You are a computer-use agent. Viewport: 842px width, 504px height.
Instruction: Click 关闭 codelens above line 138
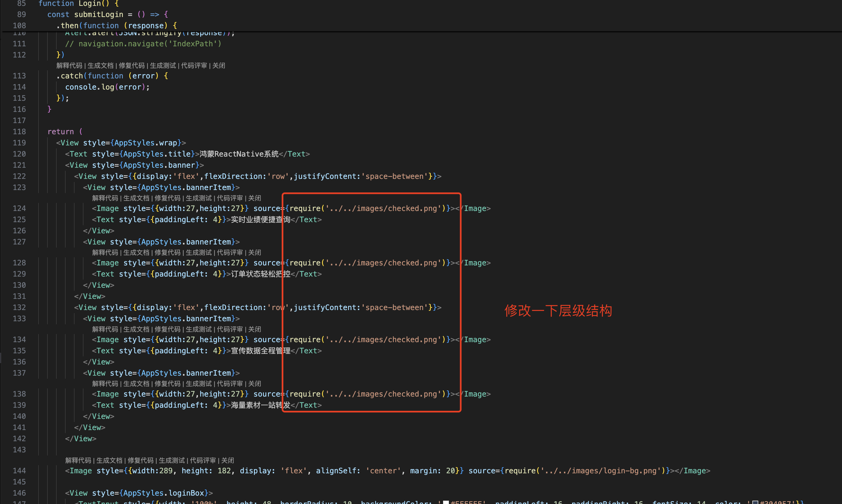point(255,383)
